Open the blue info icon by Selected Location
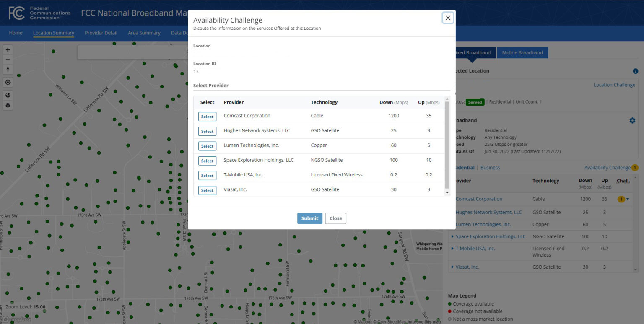The height and width of the screenshot is (324, 644). point(635,71)
